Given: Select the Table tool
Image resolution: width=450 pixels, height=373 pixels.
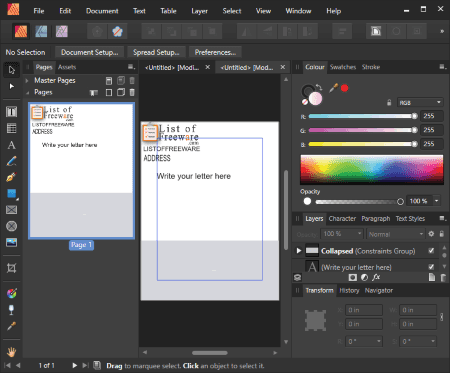Looking at the screenshot, I should coord(12,128).
